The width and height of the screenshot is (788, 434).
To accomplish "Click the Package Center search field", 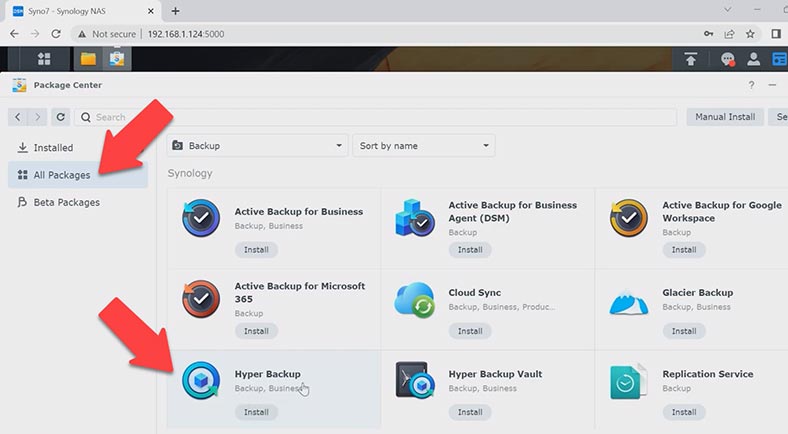I will (375, 117).
